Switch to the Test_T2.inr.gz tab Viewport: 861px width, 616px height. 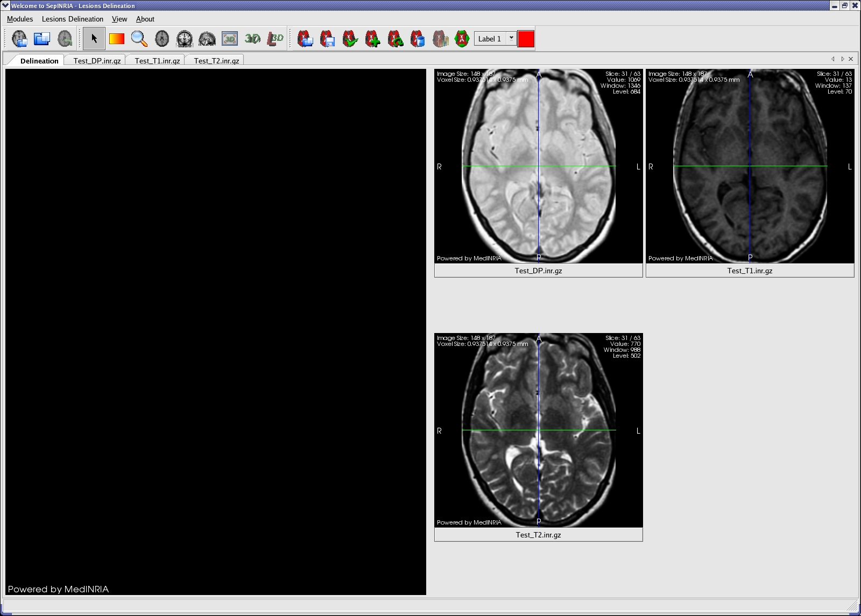tap(216, 61)
